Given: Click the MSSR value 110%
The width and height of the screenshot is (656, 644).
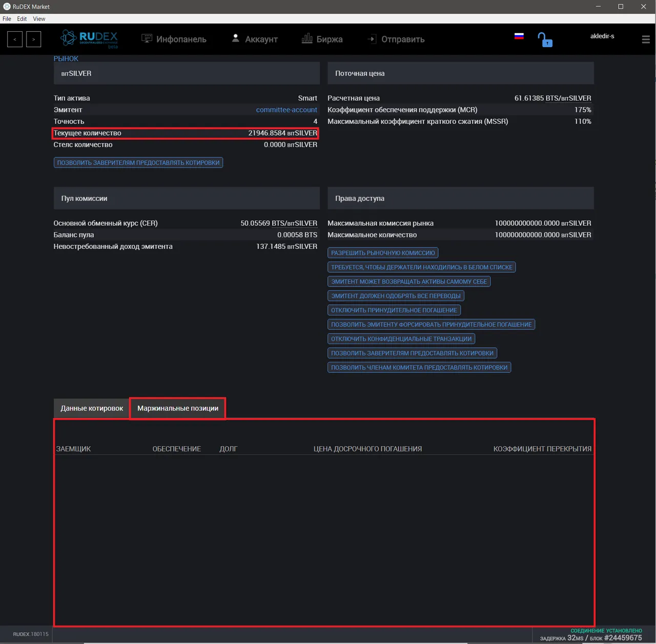Looking at the screenshot, I should [583, 121].
